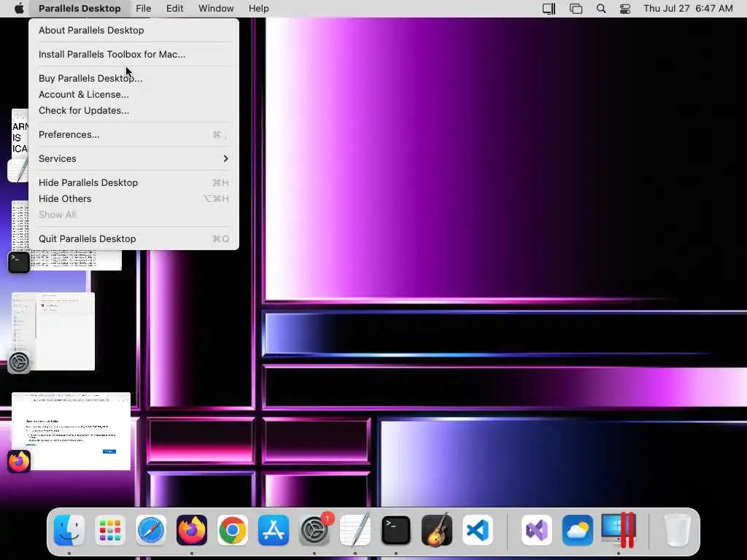This screenshot has height=560, width=747.
Task: Open Google Chrome from the Dock
Action: [233, 530]
